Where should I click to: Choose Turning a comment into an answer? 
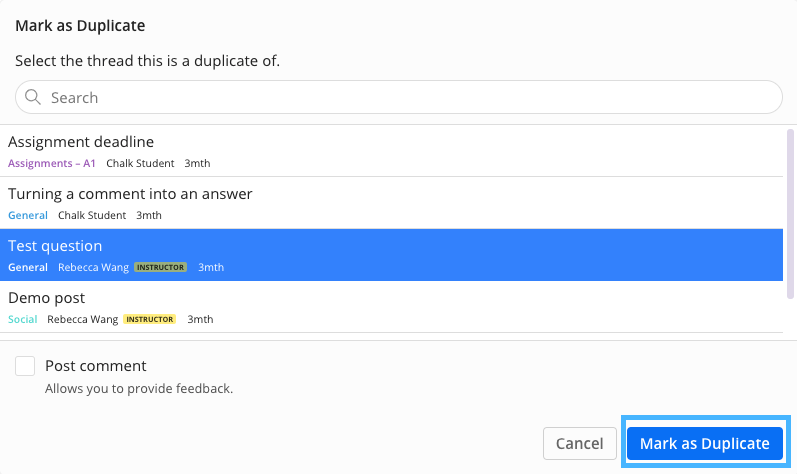pyautogui.click(x=130, y=194)
